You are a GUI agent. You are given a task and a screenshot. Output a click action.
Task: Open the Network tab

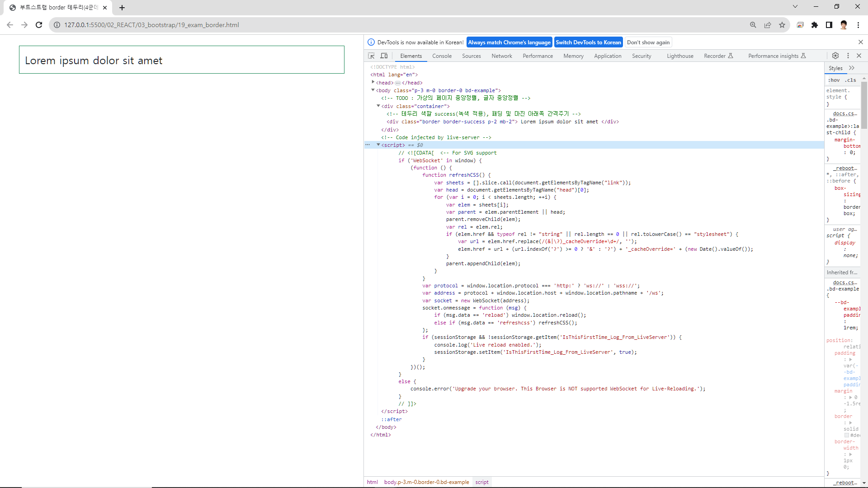[x=502, y=56]
